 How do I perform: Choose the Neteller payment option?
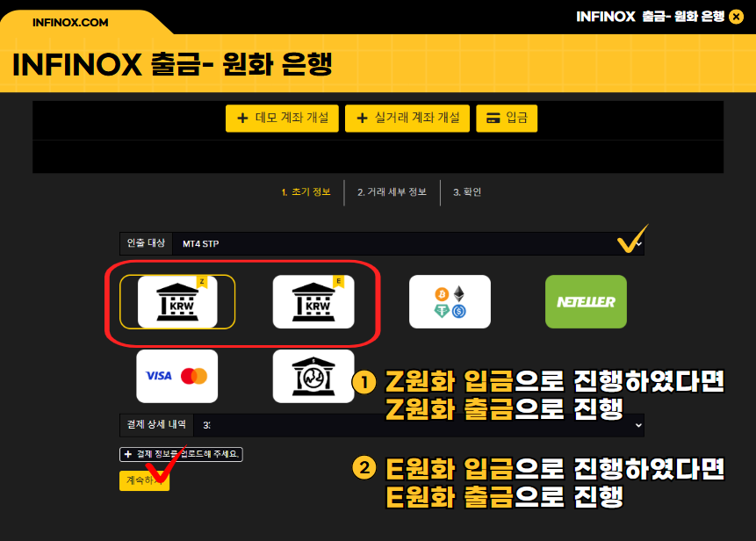pos(586,302)
